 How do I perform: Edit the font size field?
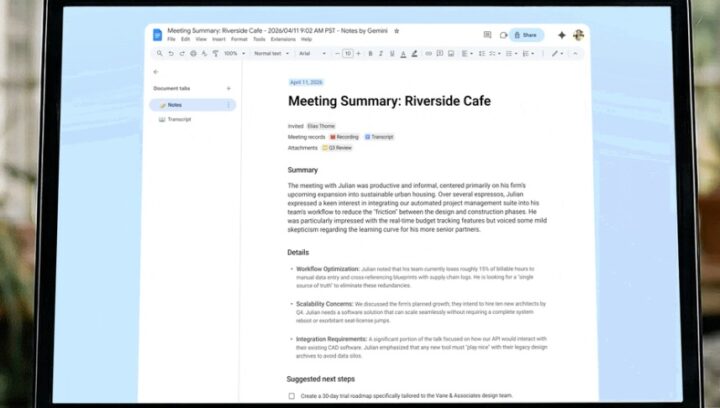tap(348, 54)
